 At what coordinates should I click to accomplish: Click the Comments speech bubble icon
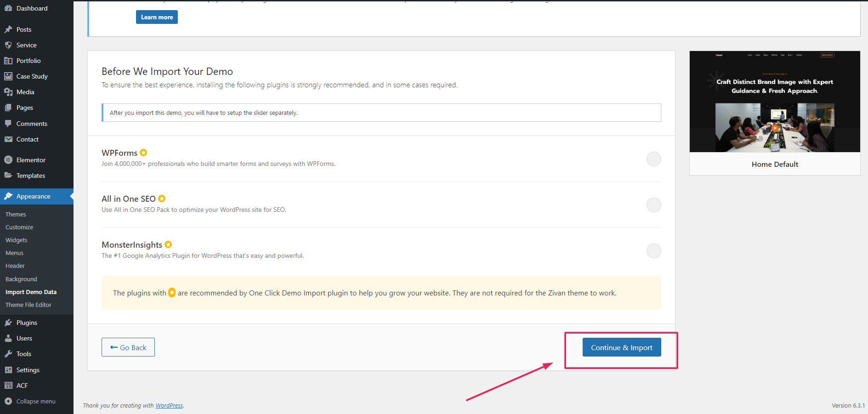click(x=8, y=124)
